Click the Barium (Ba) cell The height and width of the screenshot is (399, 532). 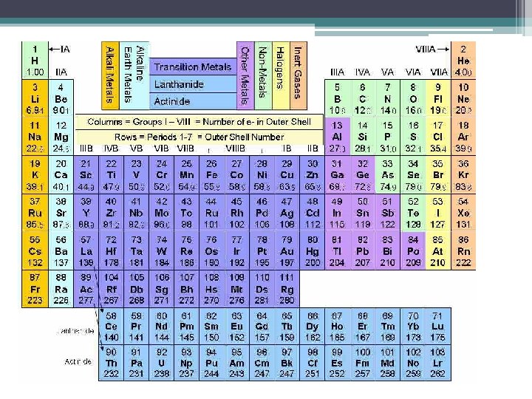coord(61,251)
